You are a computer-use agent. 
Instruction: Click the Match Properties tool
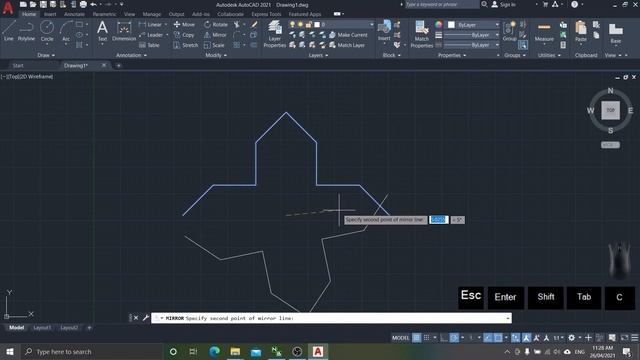click(x=421, y=34)
